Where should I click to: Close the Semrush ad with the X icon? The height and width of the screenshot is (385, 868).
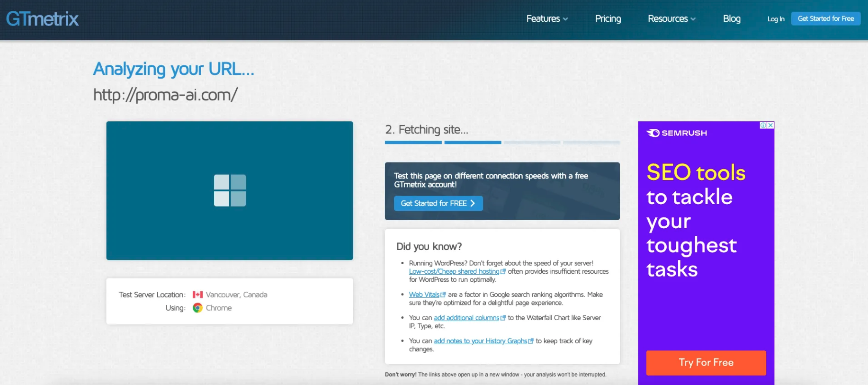(x=771, y=125)
